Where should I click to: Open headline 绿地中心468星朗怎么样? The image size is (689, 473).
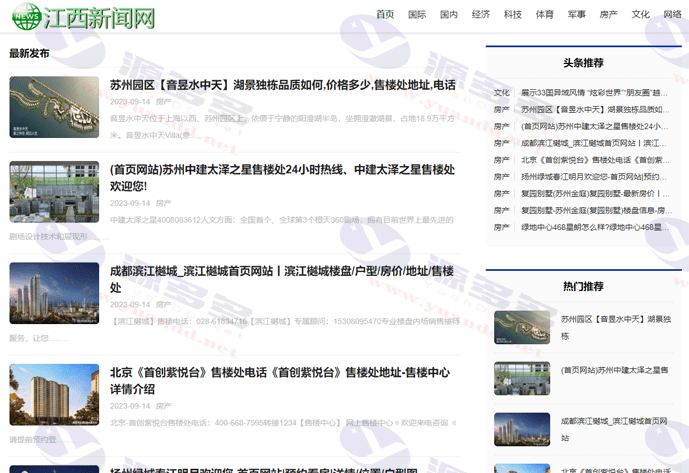595,227
